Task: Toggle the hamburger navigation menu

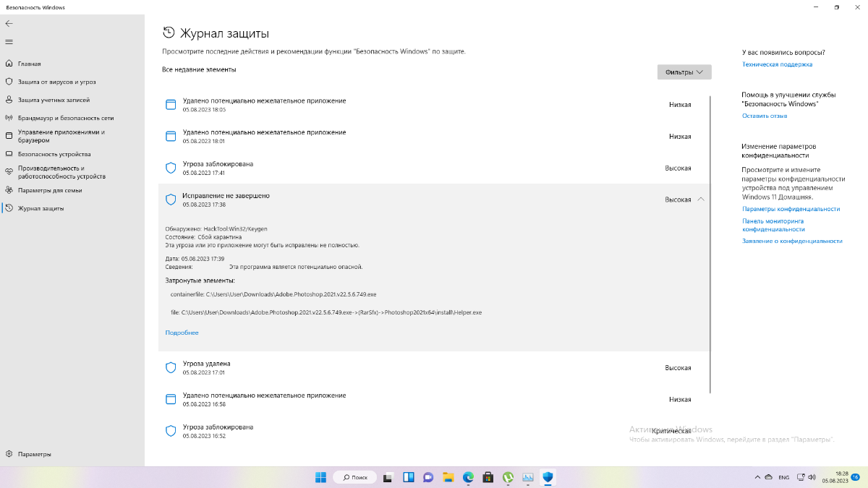Action: pos(9,42)
